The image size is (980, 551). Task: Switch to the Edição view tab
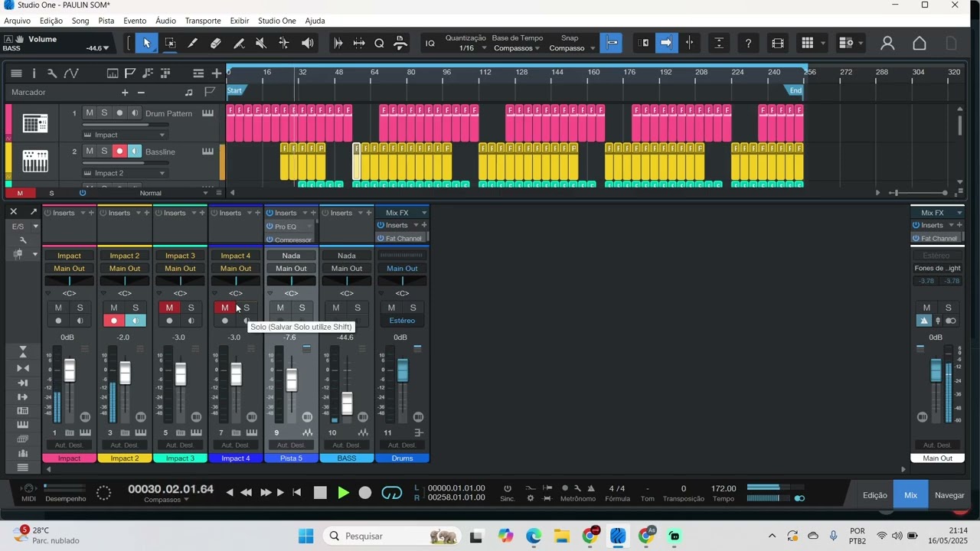point(875,495)
